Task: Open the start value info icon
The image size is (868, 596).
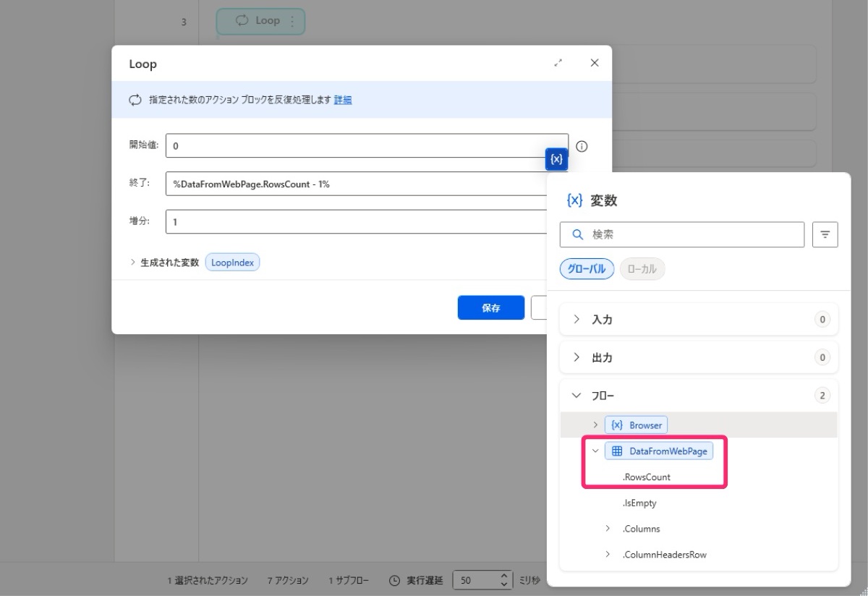Action: coord(582,146)
